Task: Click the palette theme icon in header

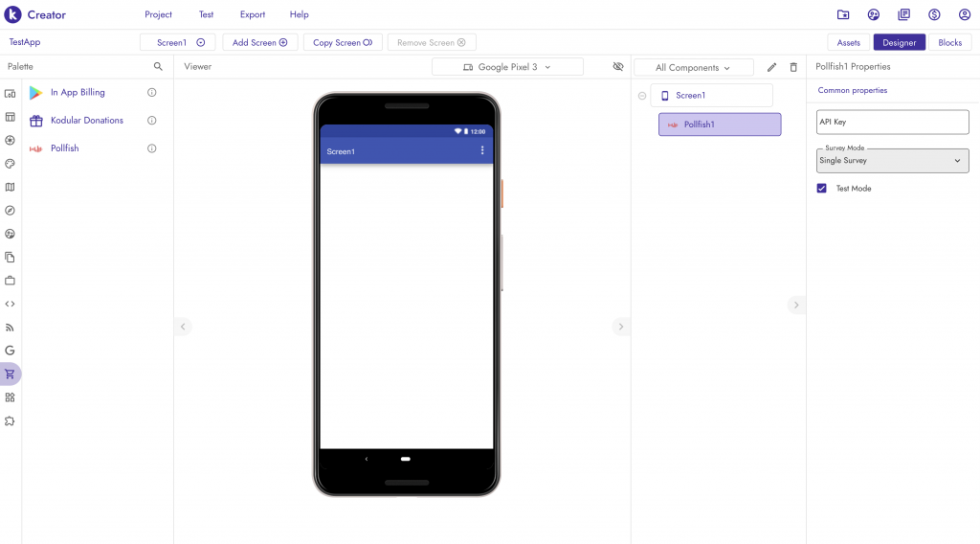Action: coord(874,14)
